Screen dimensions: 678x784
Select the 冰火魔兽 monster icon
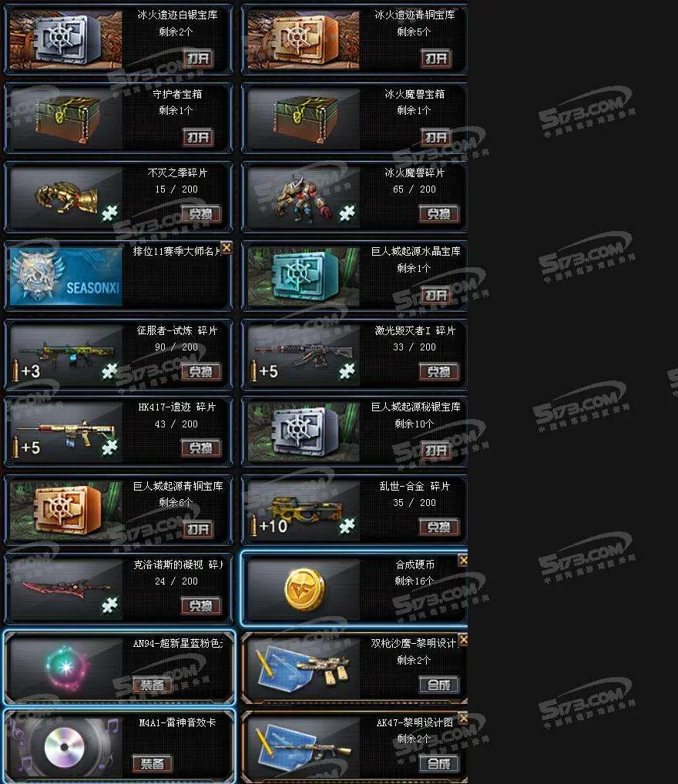(304, 197)
